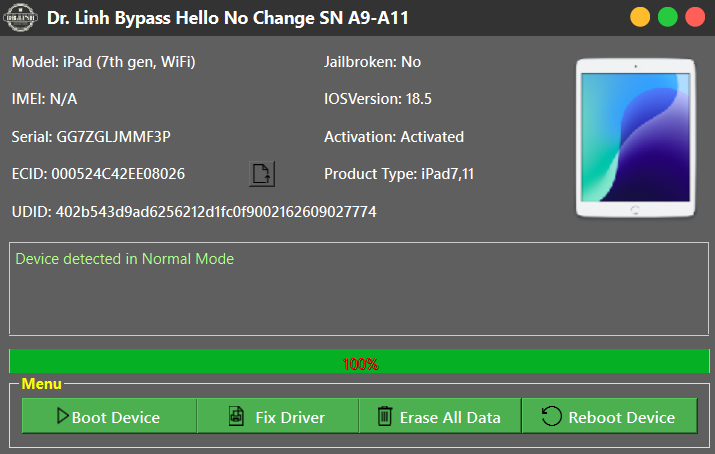The width and height of the screenshot is (715, 454).
Task: Click the copy/export device info icon
Action: pos(262,174)
